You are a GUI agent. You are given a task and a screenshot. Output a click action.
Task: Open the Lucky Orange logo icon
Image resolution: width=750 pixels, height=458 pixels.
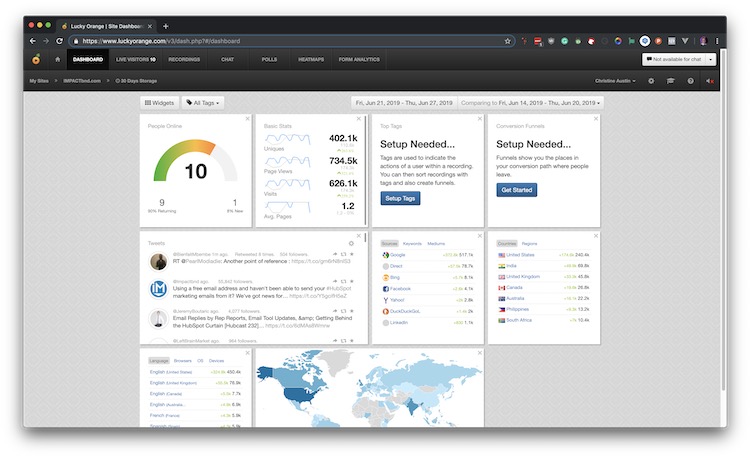click(36, 59)
